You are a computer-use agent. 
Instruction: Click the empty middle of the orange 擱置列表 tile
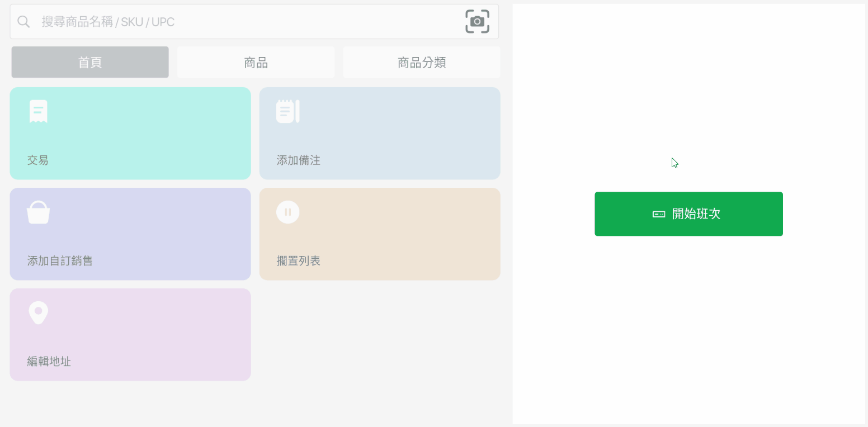coord(391,234)
